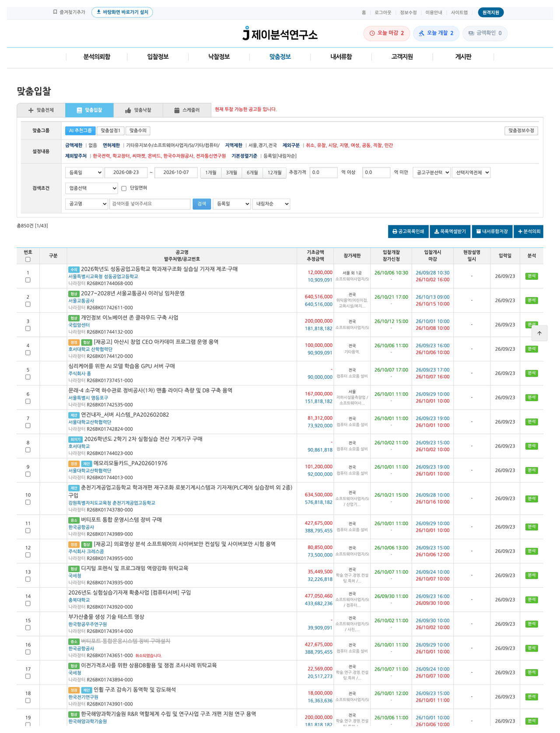Click green 분석 badge for row 11
Image resolution: width=560 pixels, height=733 pixels.
(532, 527)
